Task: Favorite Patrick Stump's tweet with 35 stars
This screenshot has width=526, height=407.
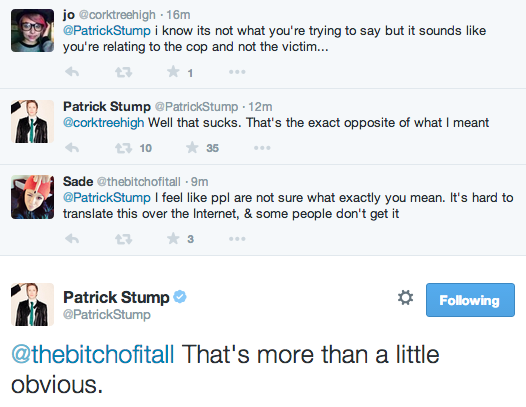Action: pos(192,147)
